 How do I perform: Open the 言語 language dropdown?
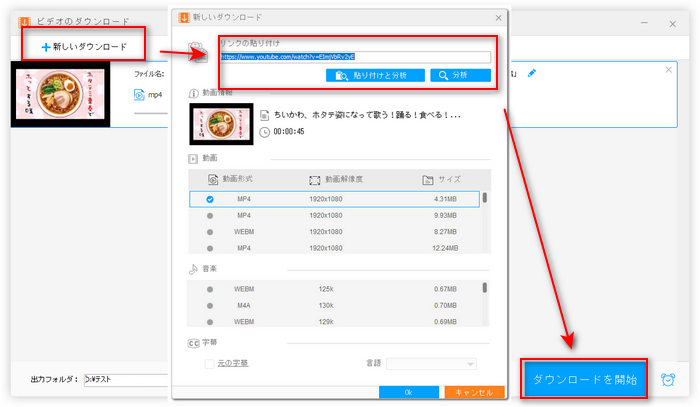pos(431,363)
